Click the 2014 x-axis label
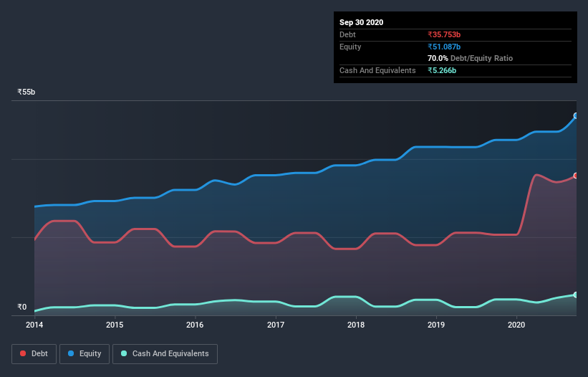This screenshot has width=588, height=377. point(34,325)
